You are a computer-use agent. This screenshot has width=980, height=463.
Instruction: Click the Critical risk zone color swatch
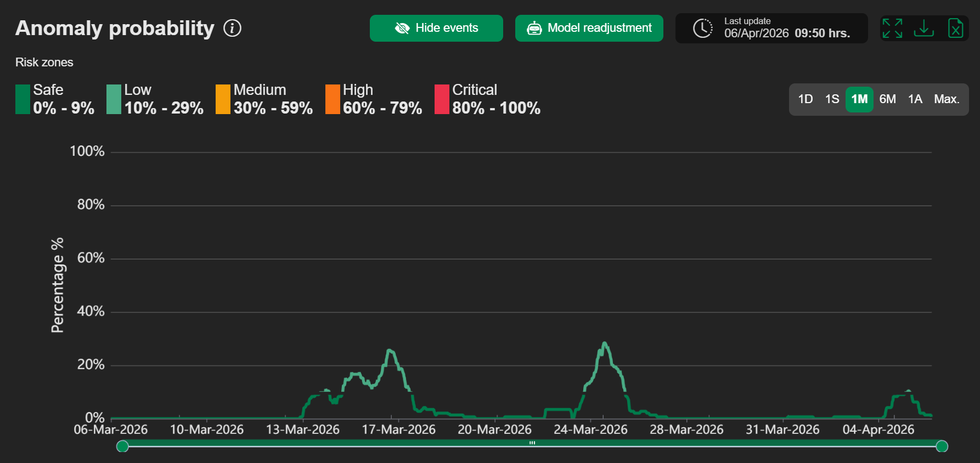click(x=442, y=99)
